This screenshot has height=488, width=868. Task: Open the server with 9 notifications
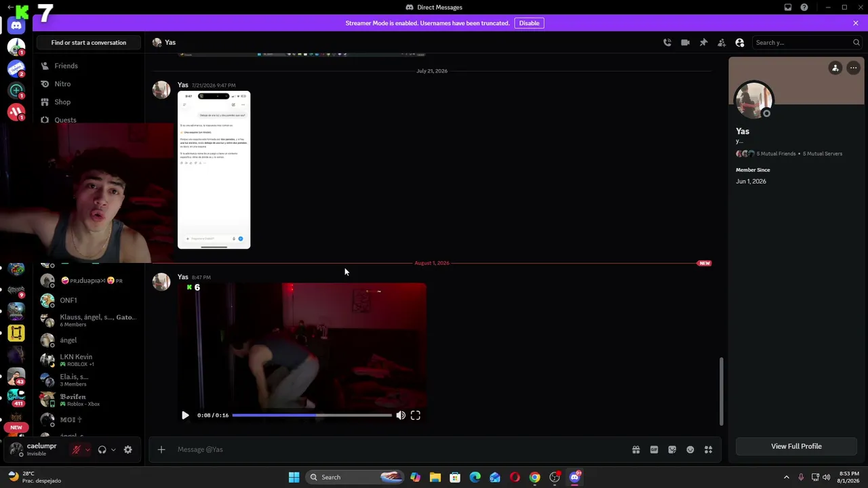click(x=16, y=289)
